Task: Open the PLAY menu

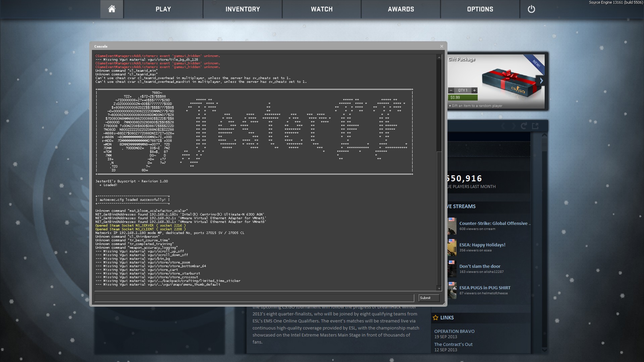Action: pos(163,9)
